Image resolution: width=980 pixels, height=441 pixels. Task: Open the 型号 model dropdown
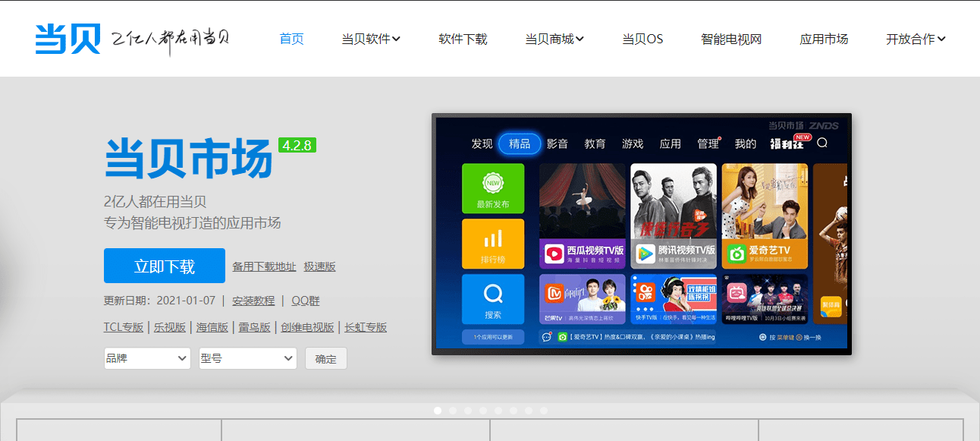pos(247,358)
